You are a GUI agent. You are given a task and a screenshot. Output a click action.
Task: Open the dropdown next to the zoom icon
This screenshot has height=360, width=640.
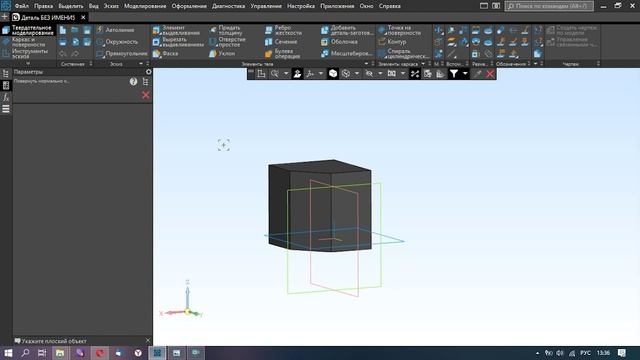pyautogui.click(x=286, y=73)
